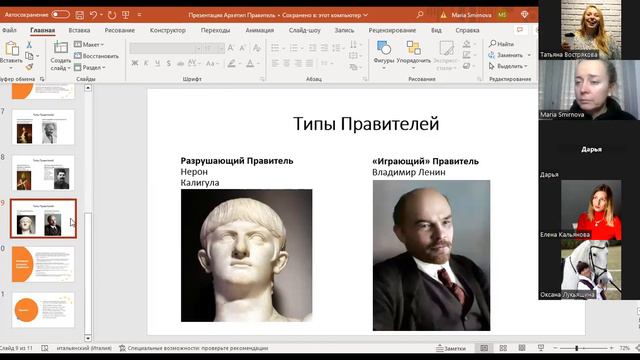Click the warning triangle next to Maria Smirnova
The height and width of the screenshot is (360, 640).
point(443,15)
